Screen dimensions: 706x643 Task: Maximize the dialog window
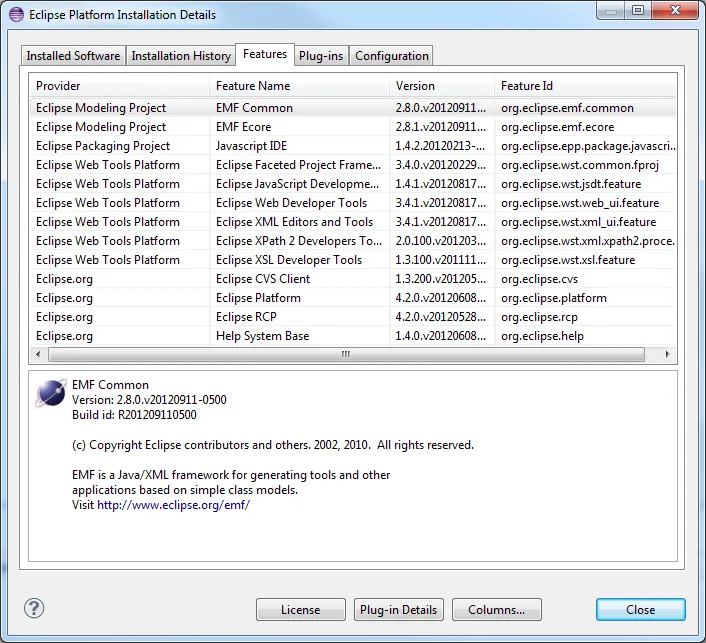(638, 10)
